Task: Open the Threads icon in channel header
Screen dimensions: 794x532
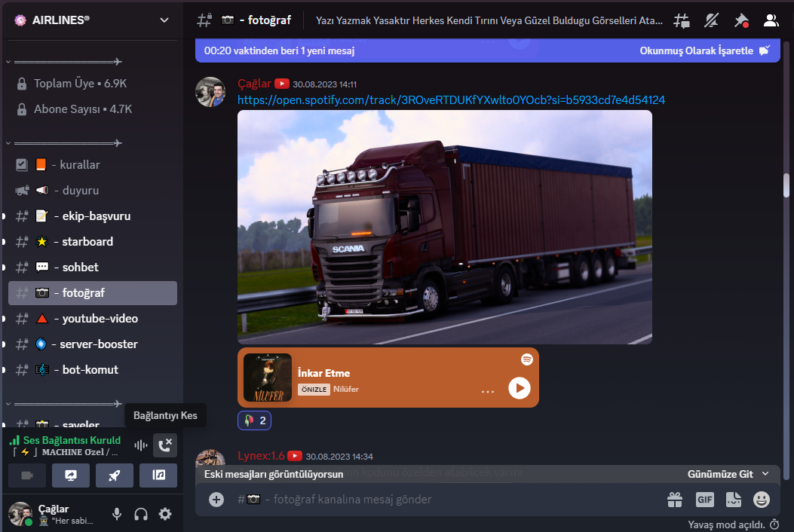Action: tap(682, 21)
